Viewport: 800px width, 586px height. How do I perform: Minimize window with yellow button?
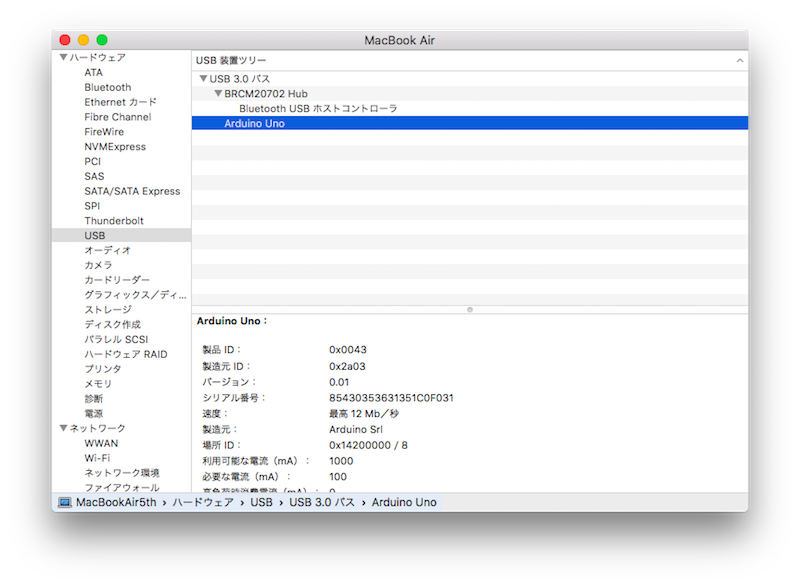click(x=83, y=40)
